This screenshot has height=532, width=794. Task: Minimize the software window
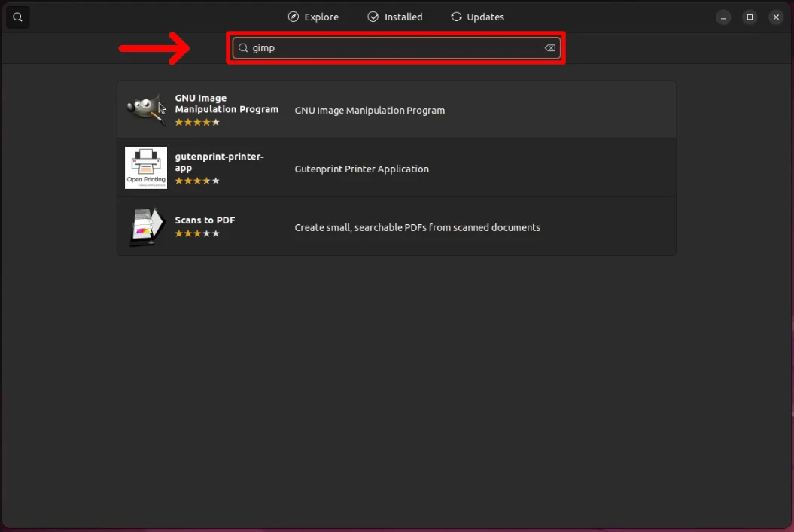coord(723,17)
